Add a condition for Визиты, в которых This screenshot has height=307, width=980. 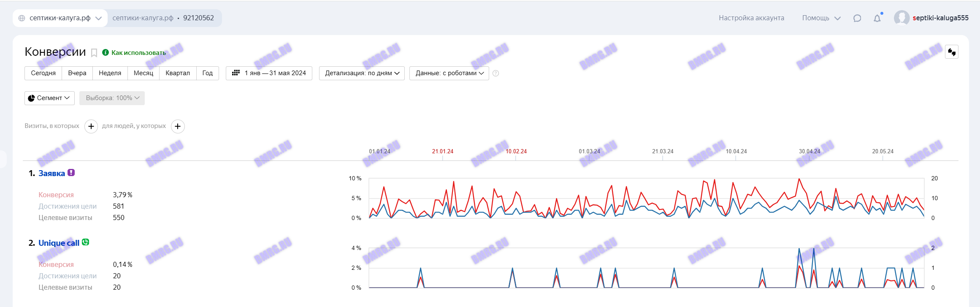[91, 126]
